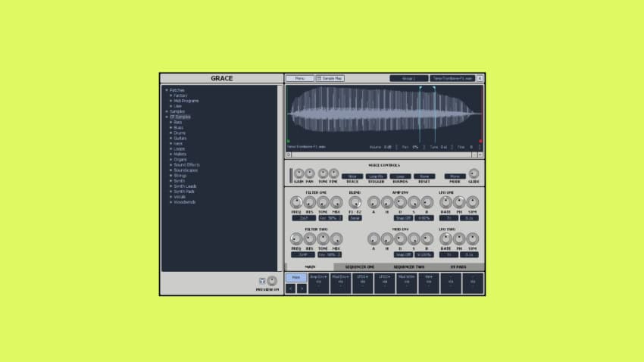Toggle the Amp Env Snap Off setting
644x362 pixels.
pyautogui.click(x=403, y=218)
